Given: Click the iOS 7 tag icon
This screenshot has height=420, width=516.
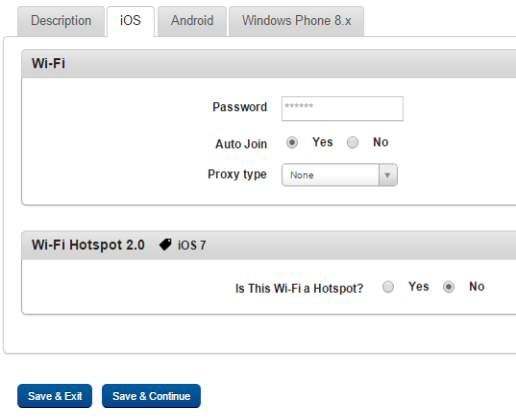Looking at the screenshot, I should [165, 245].
